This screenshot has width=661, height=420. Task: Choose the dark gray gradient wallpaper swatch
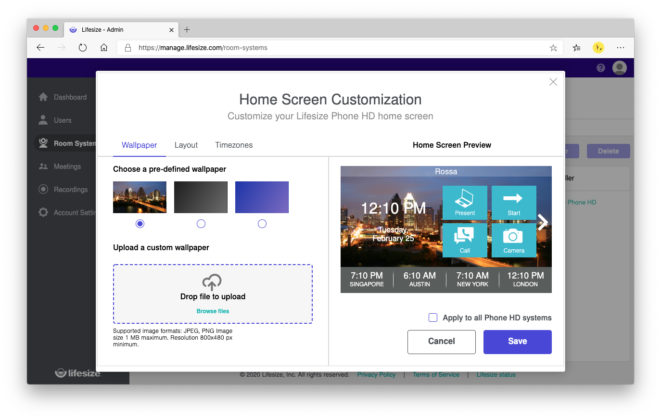point(201,197)
